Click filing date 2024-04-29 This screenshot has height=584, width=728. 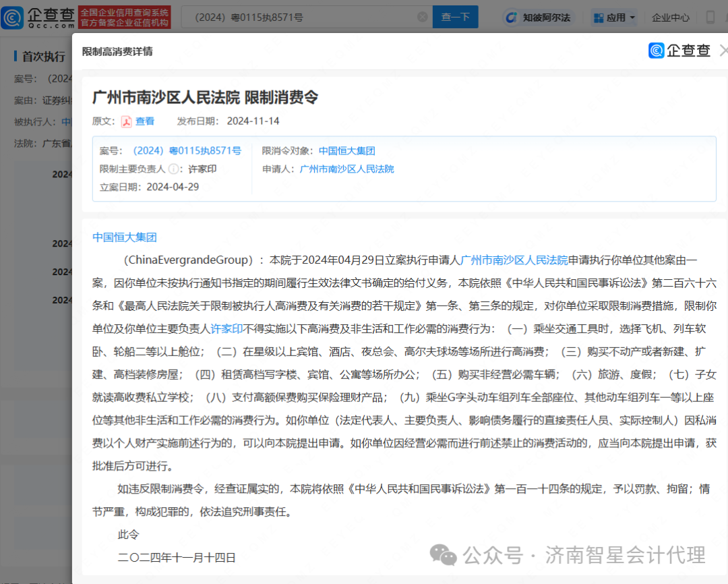pyautogui.click(x=173, y=187)
